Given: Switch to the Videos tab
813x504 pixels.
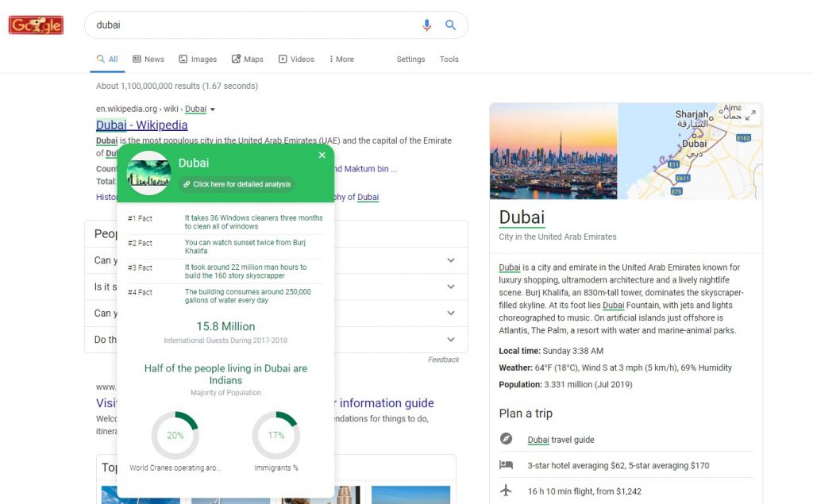Looking at the screenshot, I should point(297,59).
